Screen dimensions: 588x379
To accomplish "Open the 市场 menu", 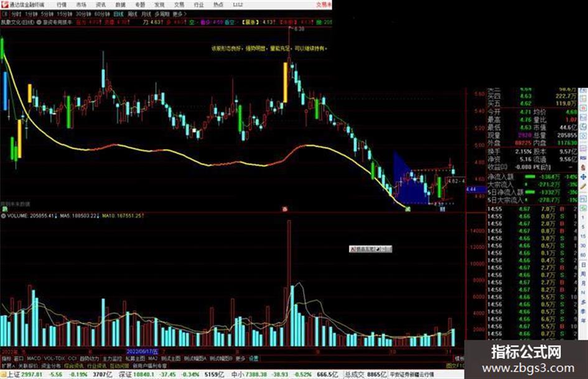I will pyautogui.click(x=81, y=4).
